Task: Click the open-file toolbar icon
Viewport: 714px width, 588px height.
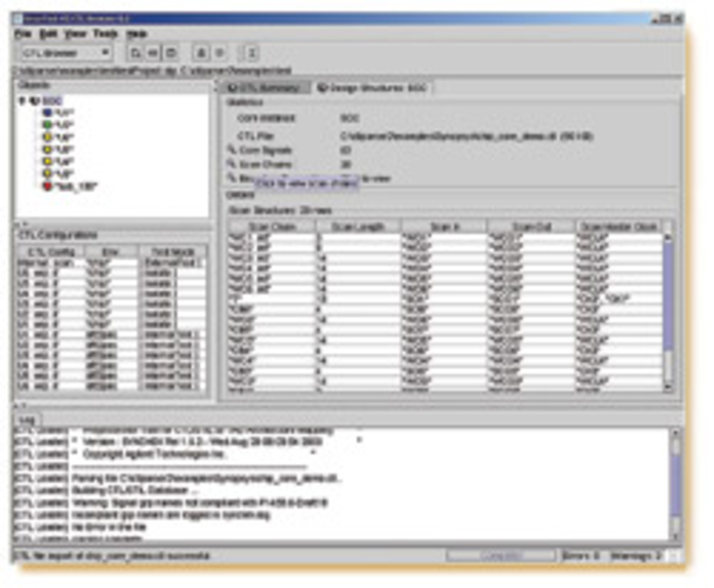Action: (x=136, y=52)
